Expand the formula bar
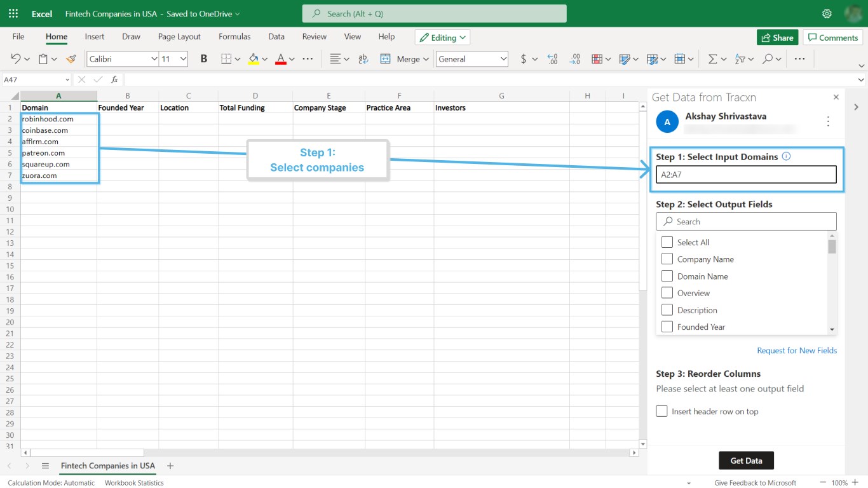Screen dimensions: 868x488 click(861, 80)
